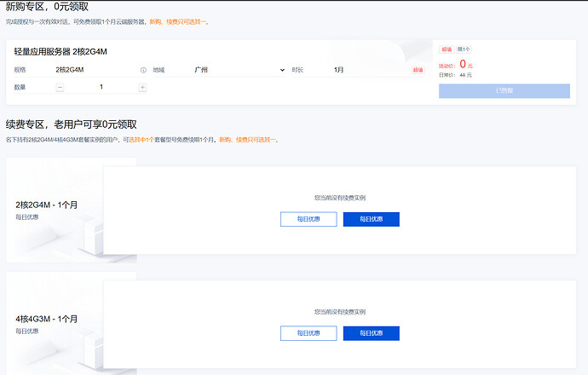Click the disabled light-blue purchase button
588x375 pixels.
pyautogui.click(x=504, y=90)
